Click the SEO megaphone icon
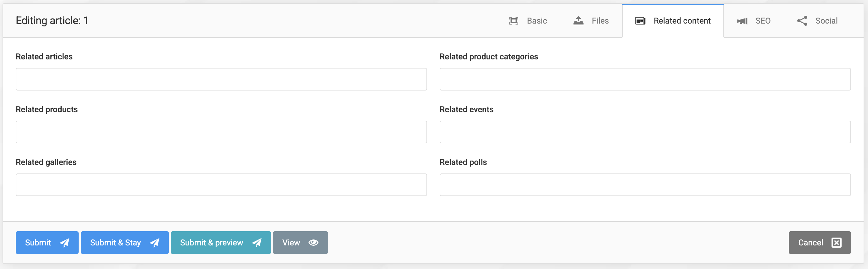 [x=742, y=21]
